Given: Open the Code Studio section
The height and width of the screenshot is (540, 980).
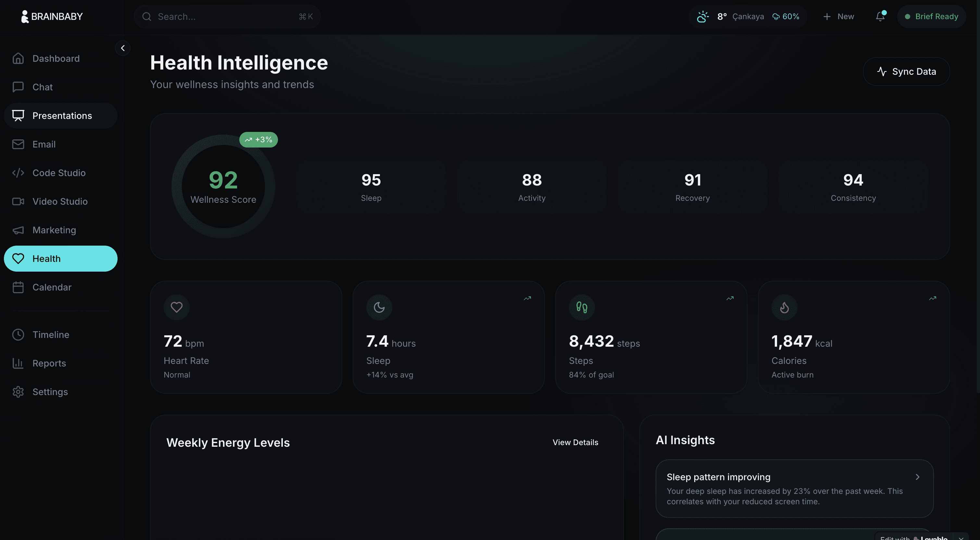Looking at the screenshot, I should coord(59,173).
